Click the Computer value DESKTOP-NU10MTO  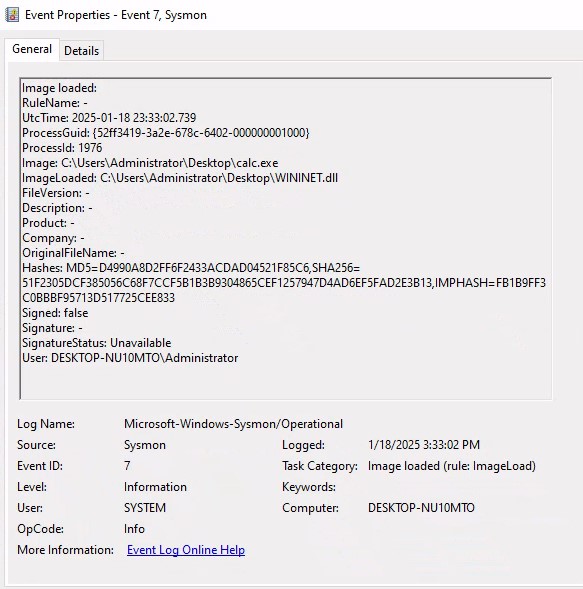tap(421, 508)
